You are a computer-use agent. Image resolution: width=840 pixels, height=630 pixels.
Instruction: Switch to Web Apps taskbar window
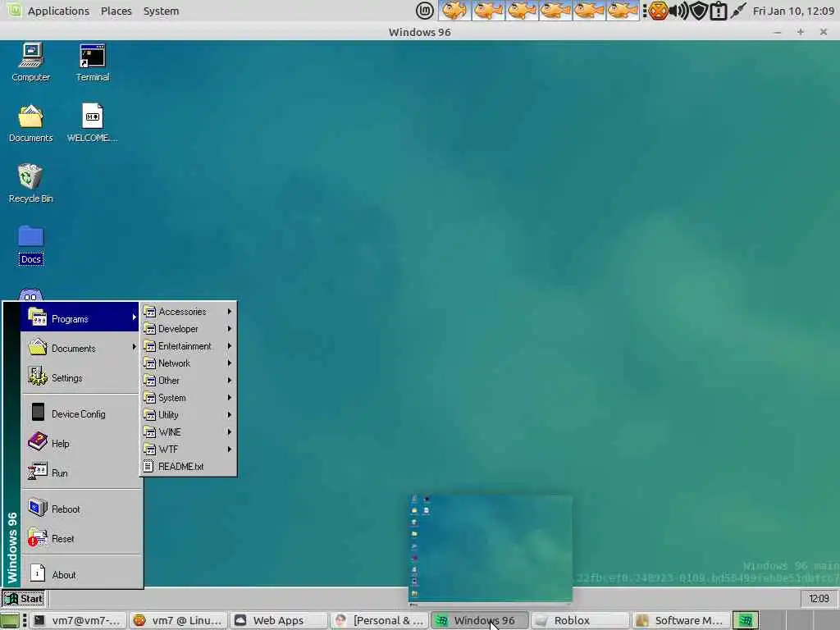click(x=279, y=620)
